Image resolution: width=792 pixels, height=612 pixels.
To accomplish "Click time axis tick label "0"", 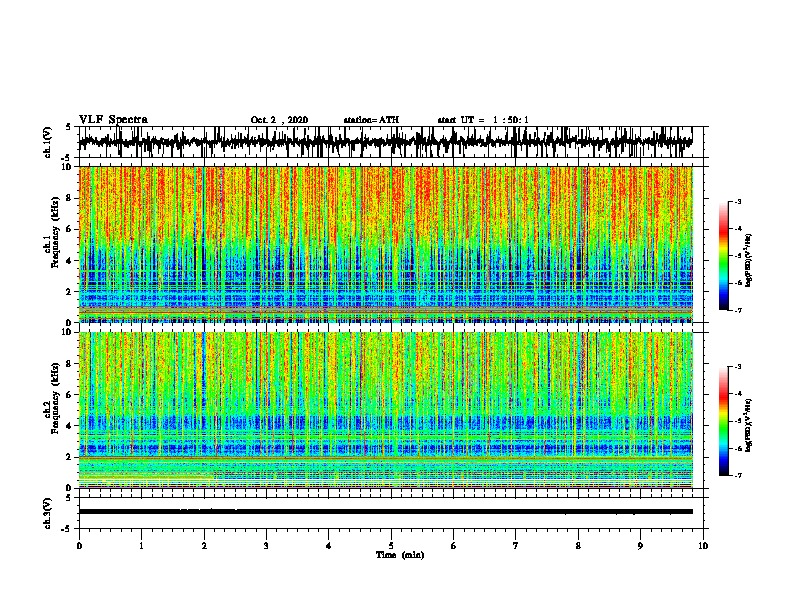I will [x=79, y=546].
